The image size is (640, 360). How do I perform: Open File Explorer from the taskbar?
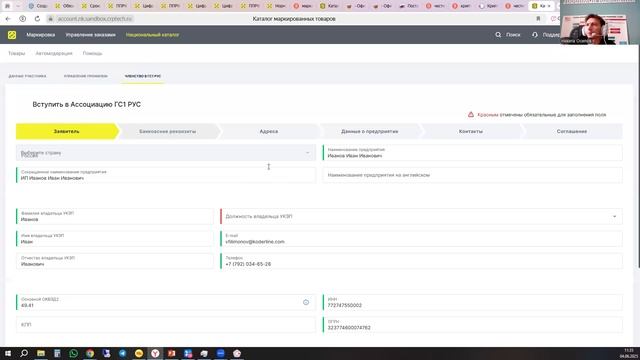41,353
